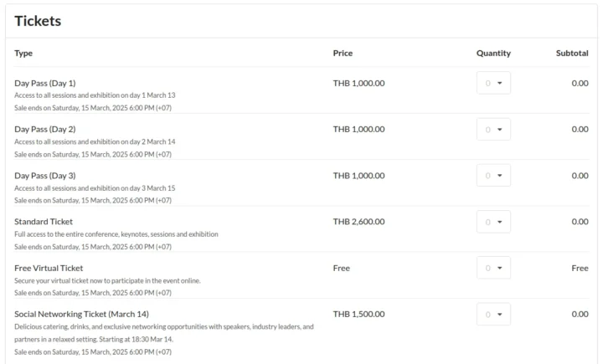Viewport: 603px width, 364px height.
Task: Click the Subtotal column header
Action: [x=572, y=54]
